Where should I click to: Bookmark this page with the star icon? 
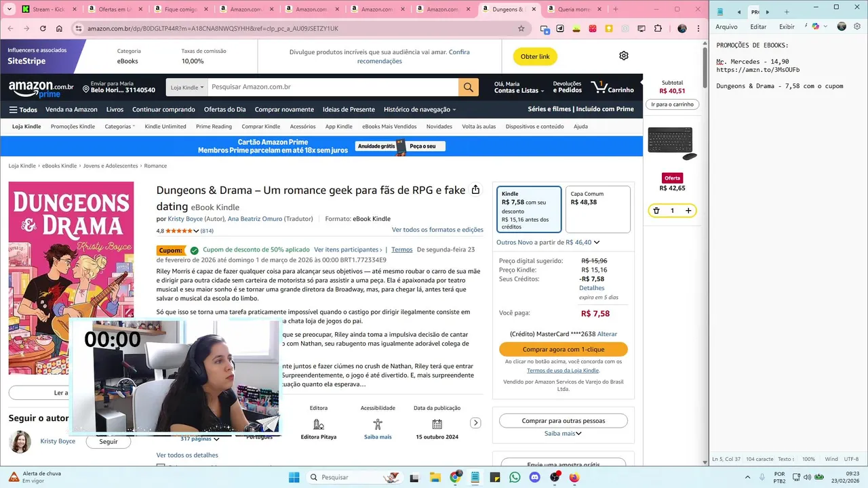[x=521, y=28]
